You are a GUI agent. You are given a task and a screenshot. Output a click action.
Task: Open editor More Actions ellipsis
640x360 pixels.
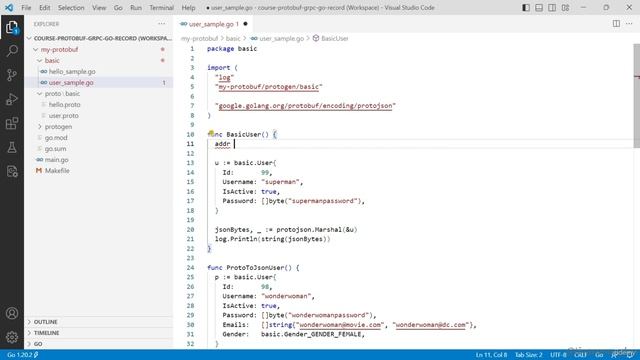[629, 24]
